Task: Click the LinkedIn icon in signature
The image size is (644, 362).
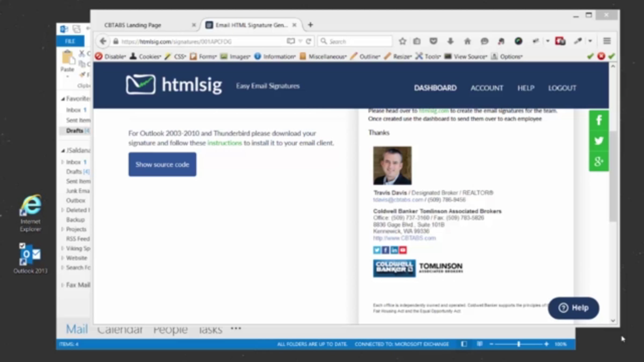Action: (x=394, y=250)
